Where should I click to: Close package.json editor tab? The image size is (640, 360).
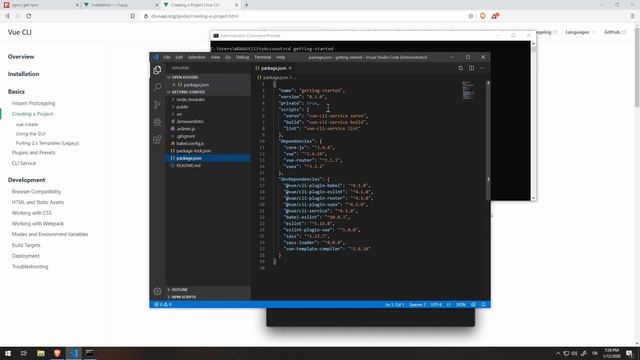point(290,68)
